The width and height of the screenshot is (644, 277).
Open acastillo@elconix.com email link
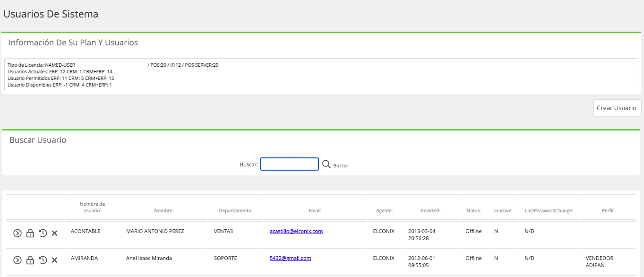coord(296,231)
